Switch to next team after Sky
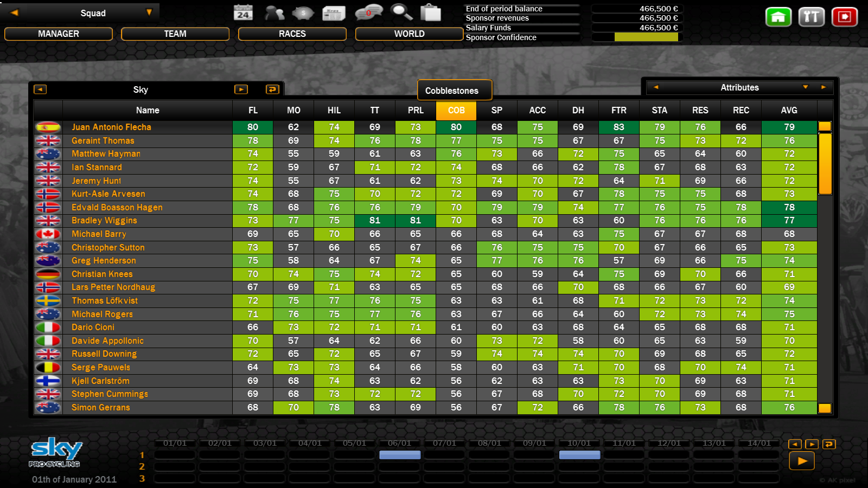Image resolution: width=868 pixels, height=488 pixels. [241, 89]
